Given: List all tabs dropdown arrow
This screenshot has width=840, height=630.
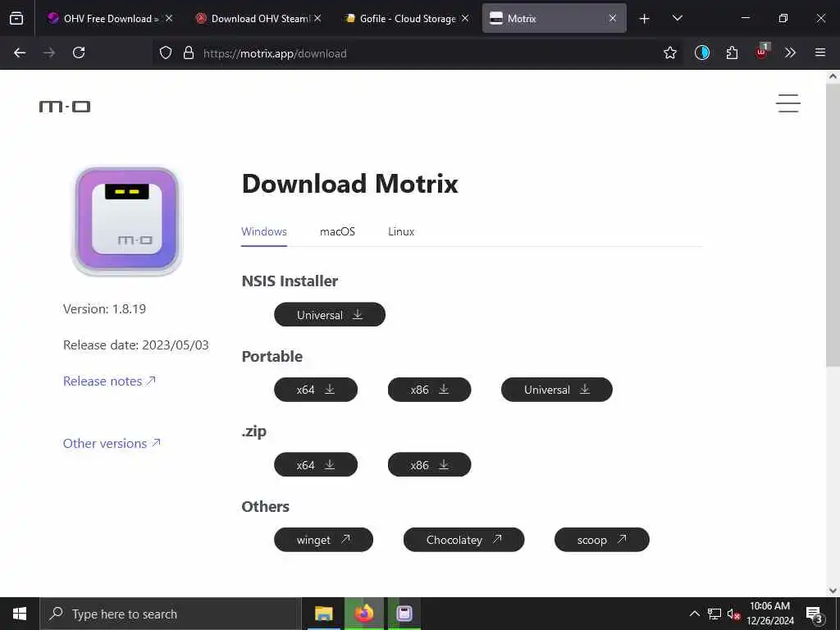Looking at the screenshot, I should 677,18.
